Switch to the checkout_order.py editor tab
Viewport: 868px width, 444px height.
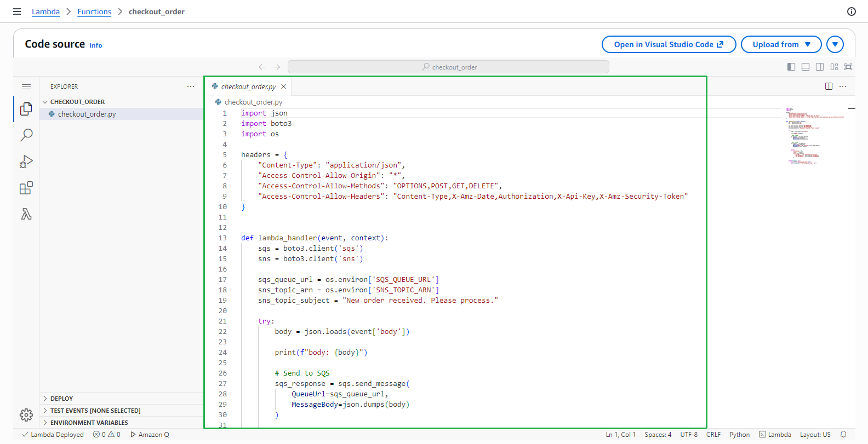(x=248, y=87)
